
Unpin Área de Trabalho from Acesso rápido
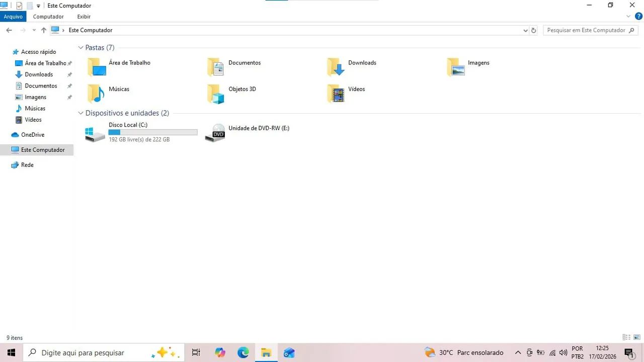pos(70,63)
